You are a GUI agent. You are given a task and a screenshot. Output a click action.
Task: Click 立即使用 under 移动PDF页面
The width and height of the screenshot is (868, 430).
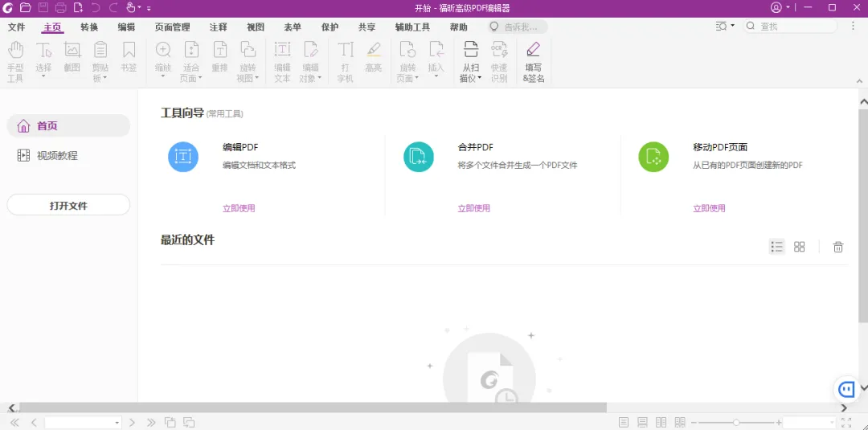click(709, 209)
